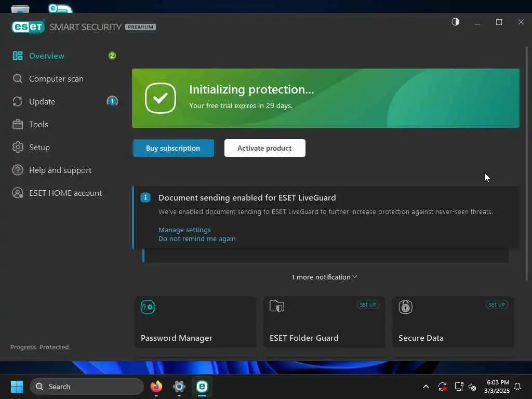Click the Setup gear icon
Screen dimensions: 532x399
[18, 147]
